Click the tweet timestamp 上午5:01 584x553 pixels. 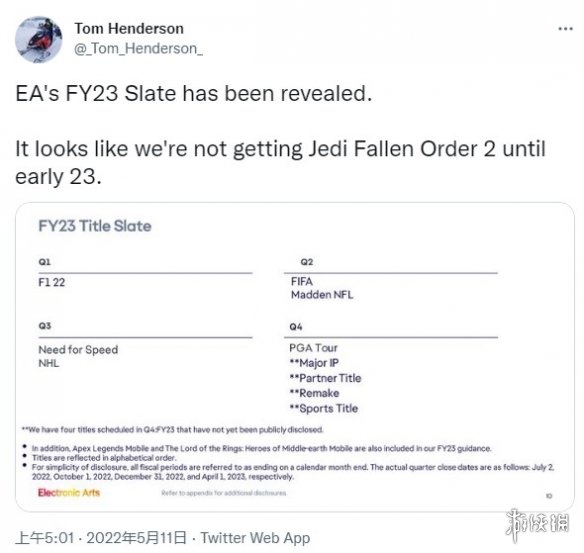click(x=45, y=538)
